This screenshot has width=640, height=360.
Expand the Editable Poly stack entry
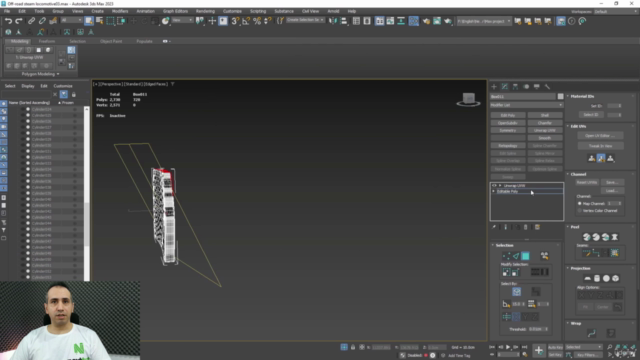click(494, 191)
